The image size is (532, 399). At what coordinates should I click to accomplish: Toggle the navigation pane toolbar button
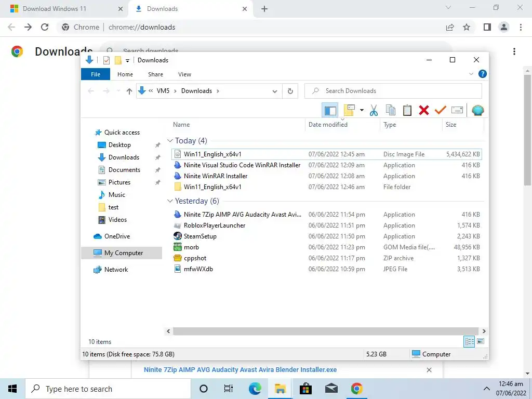330,110
